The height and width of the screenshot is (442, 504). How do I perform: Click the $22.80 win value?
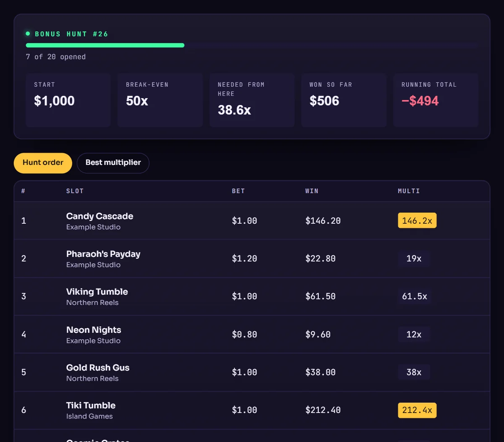click(320, 259)
